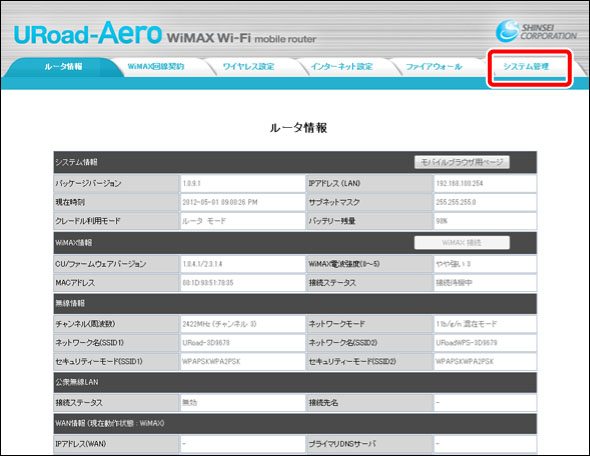Switch to the WiMAX回線契約 tab
The height and width of the screenshot is (456, 590).
[x=156, y=67]
